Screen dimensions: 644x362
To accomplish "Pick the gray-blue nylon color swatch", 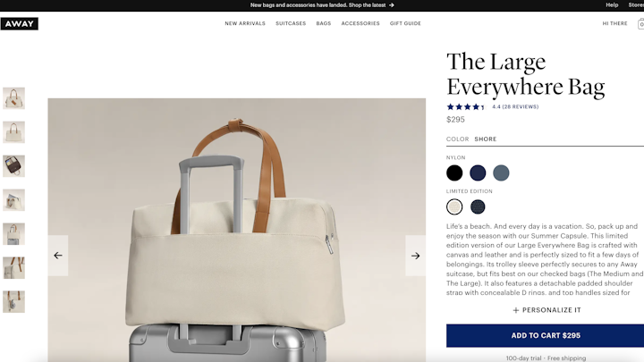I will (501, 173).
